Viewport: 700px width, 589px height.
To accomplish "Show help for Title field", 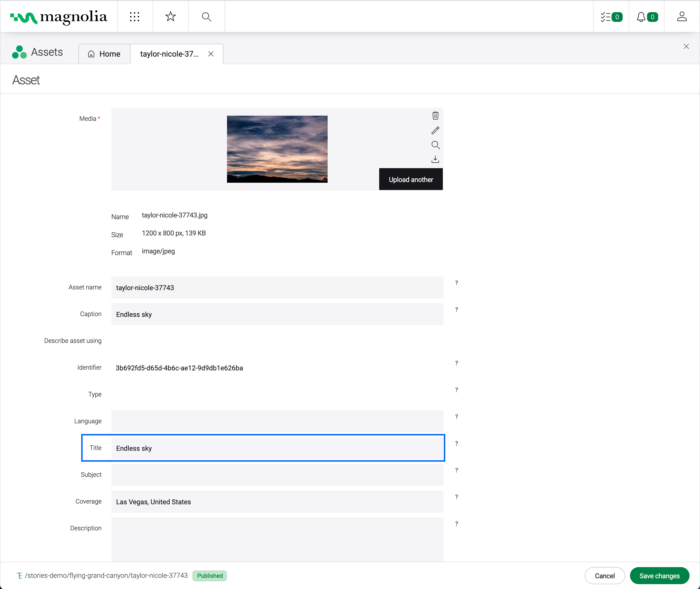I will (x=456, y=443).
